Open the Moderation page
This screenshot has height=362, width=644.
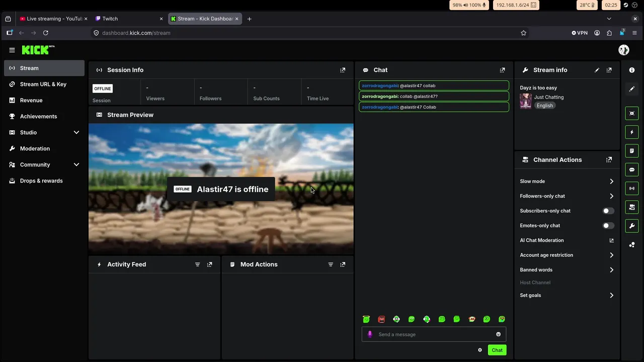point(44,148)
